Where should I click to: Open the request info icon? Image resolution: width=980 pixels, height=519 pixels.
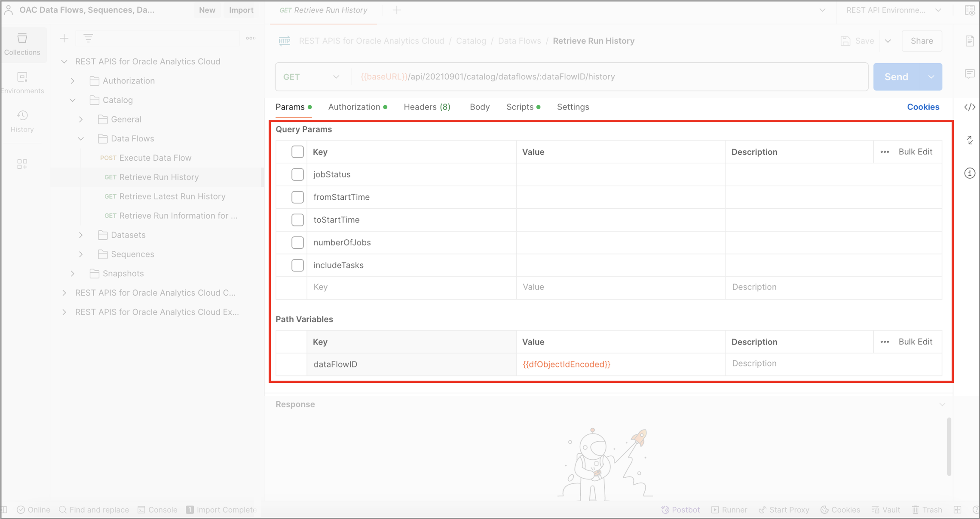pos(970,173)
